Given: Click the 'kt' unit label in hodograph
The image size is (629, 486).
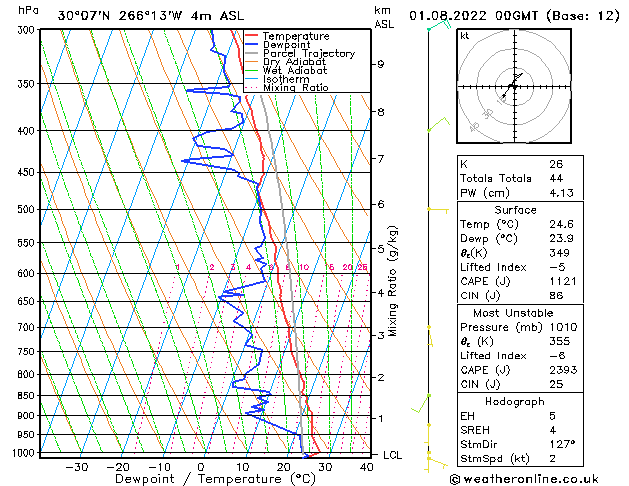Looking at the screenshot, I should (x=465, y=36).
